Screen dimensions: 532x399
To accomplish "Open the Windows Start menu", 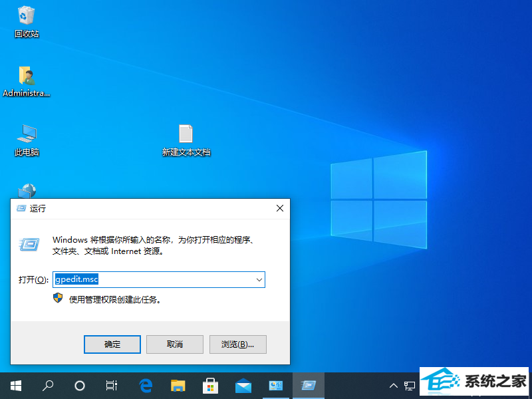I will coord(15,386).
